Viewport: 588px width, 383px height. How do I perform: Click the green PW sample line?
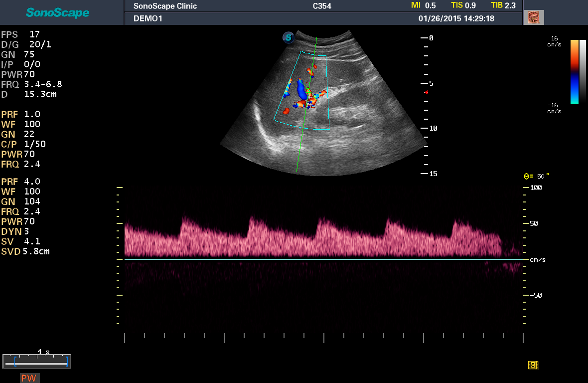click(x=307, y=105)
